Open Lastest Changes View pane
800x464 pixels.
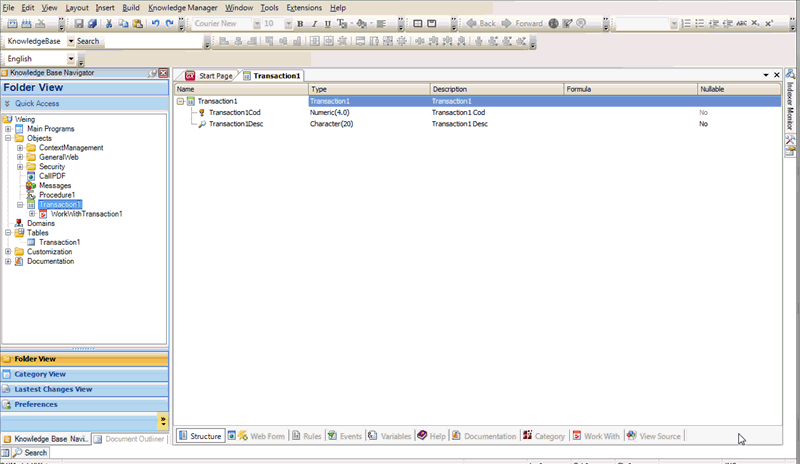pos(84,389)
